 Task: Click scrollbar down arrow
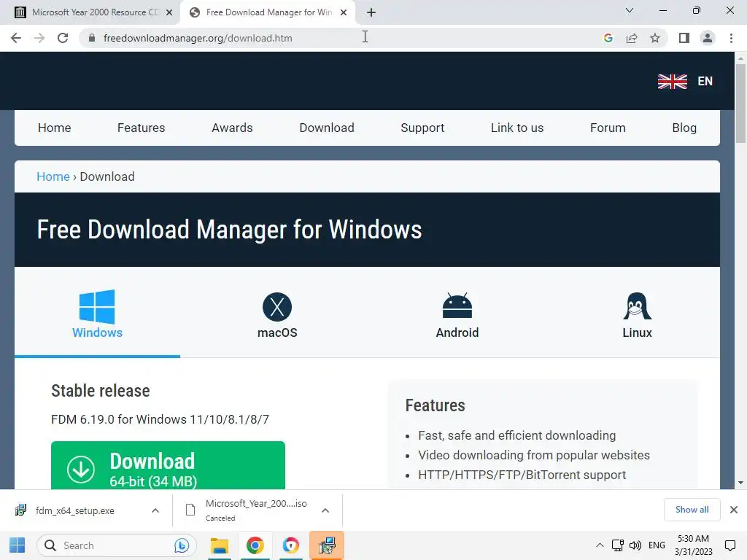click(740, 483)
